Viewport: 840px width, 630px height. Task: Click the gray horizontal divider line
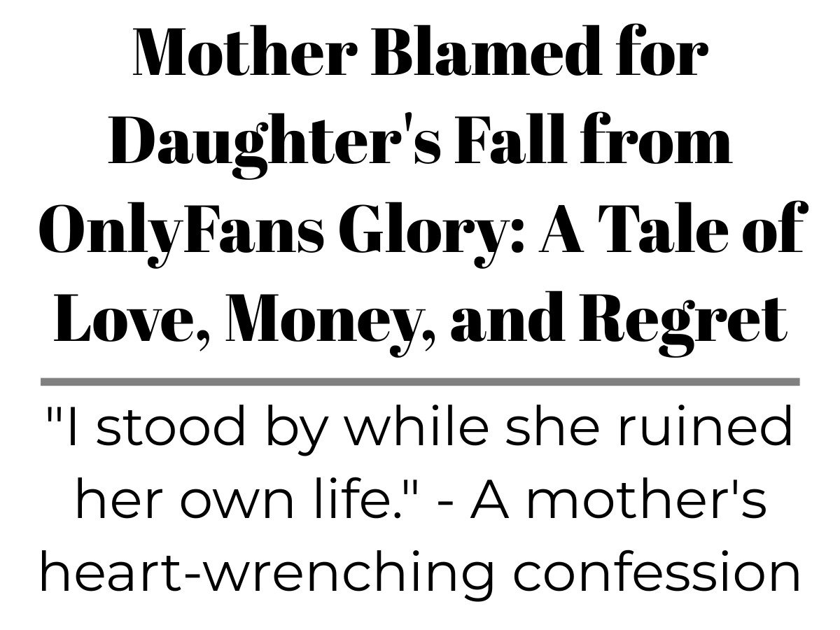[420, 382]
